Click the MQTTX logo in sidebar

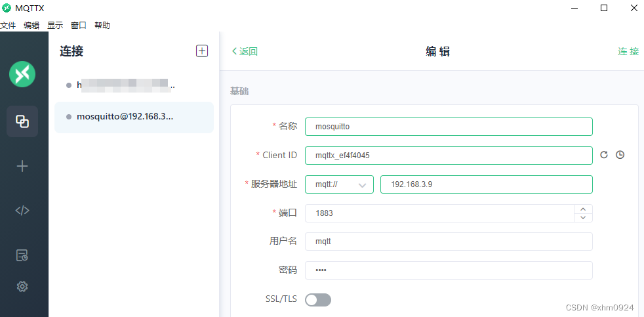22,74
